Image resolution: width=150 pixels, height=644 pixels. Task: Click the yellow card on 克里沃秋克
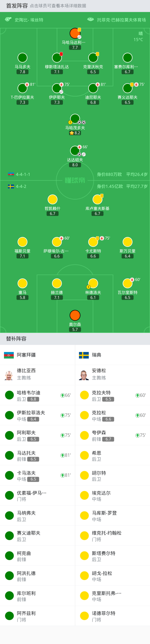(x=97, y=54)
